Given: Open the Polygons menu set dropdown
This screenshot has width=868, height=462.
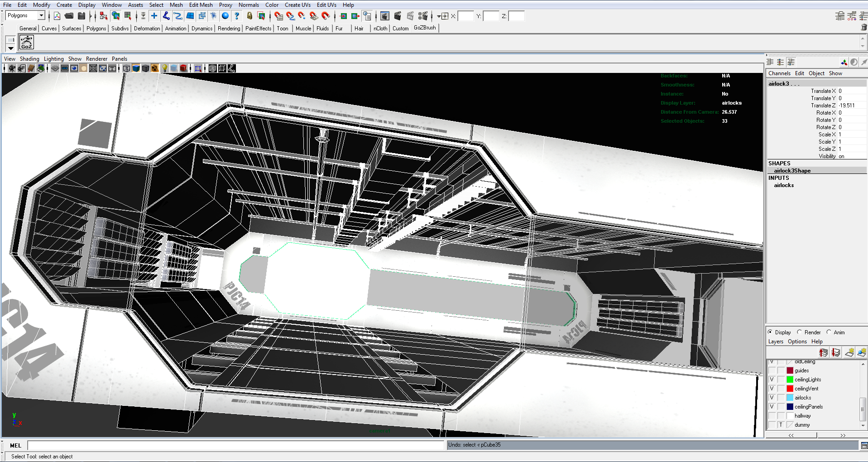Looking at the screenshot, I should click(41, 15).
